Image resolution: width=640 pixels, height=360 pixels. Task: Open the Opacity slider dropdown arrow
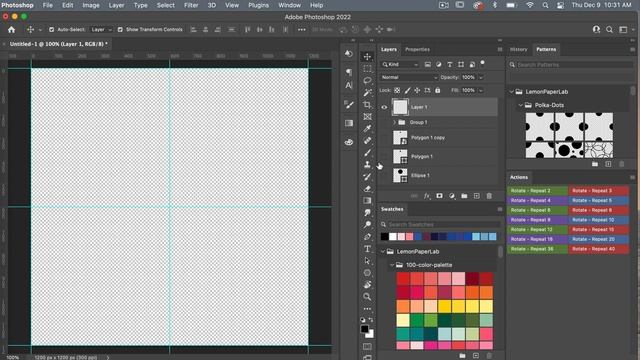(481, 77)
